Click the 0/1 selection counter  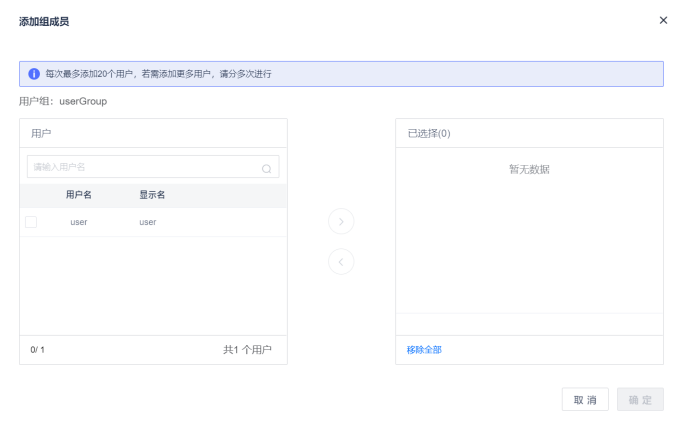[x=38, y=350]
